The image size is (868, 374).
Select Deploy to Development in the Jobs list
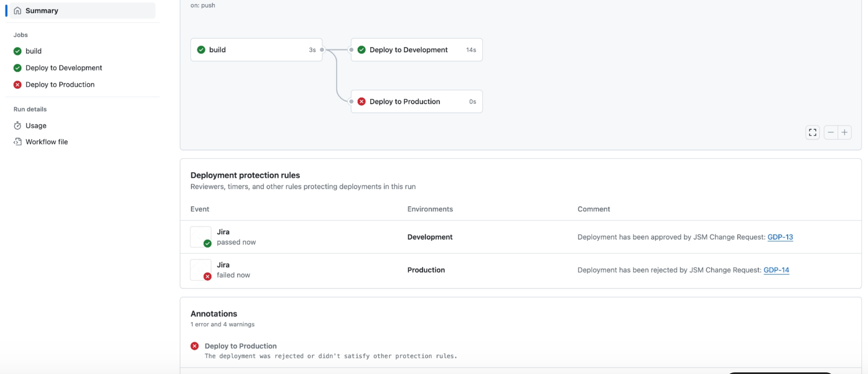point(64,68)
